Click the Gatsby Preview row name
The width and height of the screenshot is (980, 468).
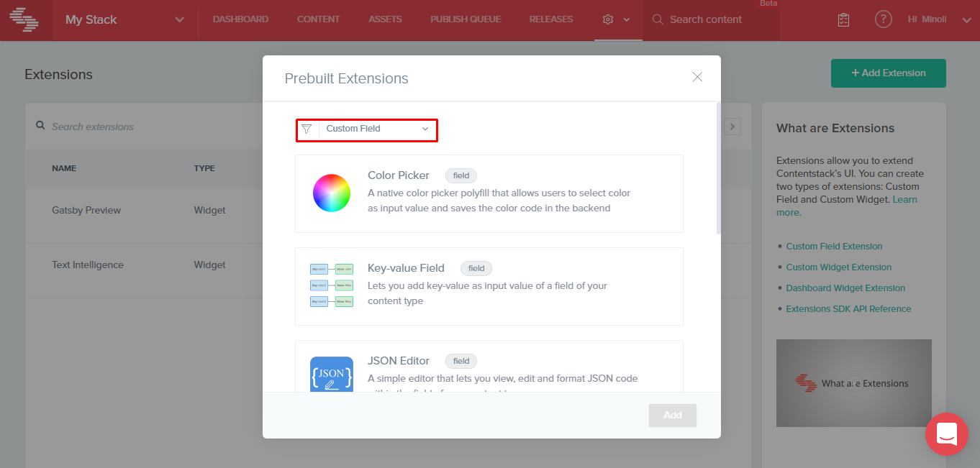(86, 211)
